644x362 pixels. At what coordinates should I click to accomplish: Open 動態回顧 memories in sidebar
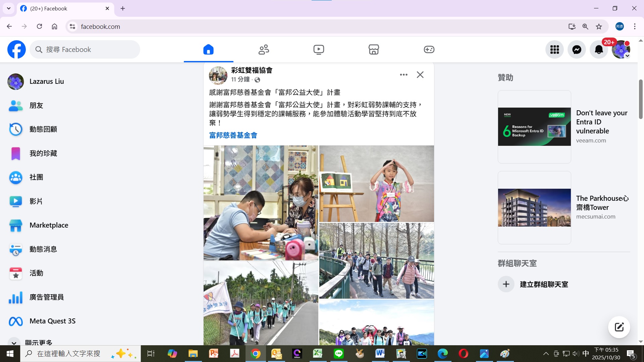[43, 129]
